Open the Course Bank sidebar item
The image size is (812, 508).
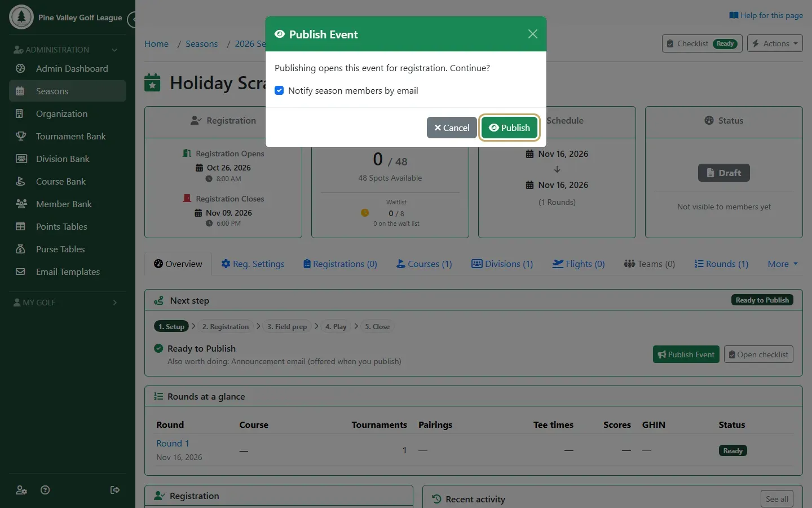click(68, 181)
